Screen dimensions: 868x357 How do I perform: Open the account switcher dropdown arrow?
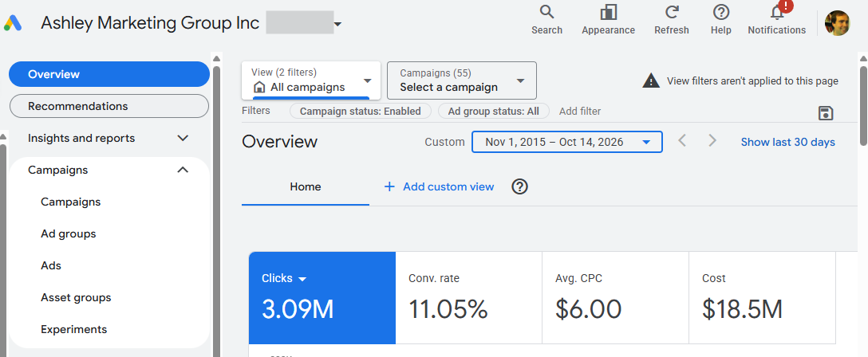pyautogui.click(x=337, y=24)
